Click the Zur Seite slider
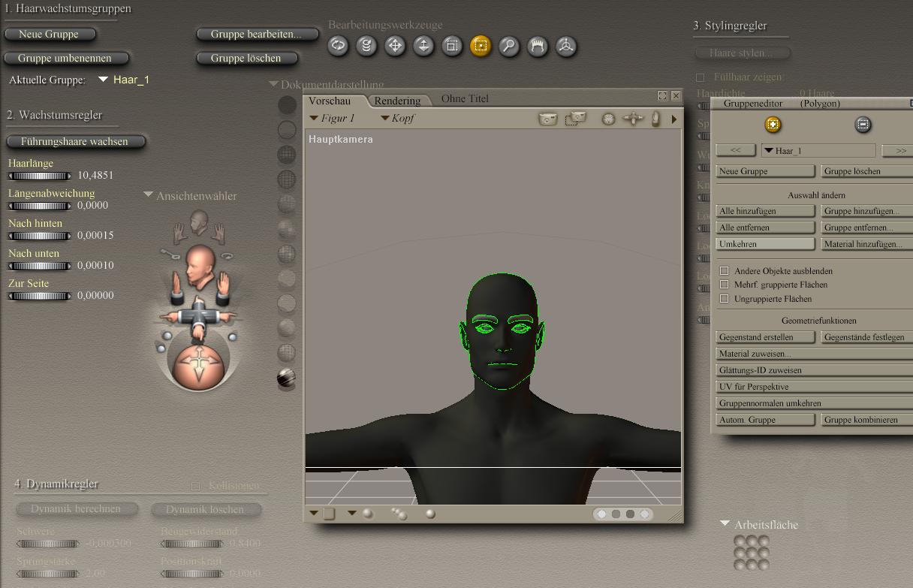This screenshot has height=588, width=913. pos(40,296)
